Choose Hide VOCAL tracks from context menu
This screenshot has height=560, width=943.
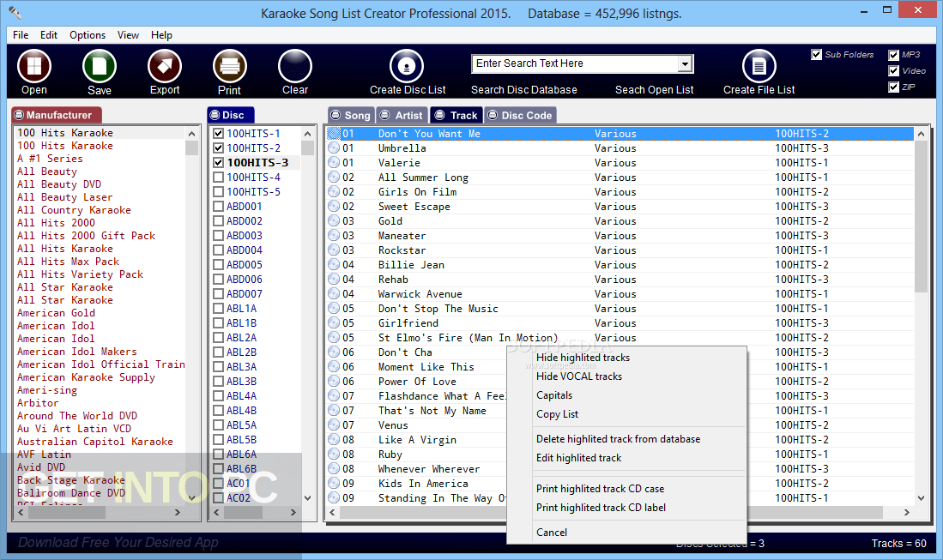coord(578,376)
